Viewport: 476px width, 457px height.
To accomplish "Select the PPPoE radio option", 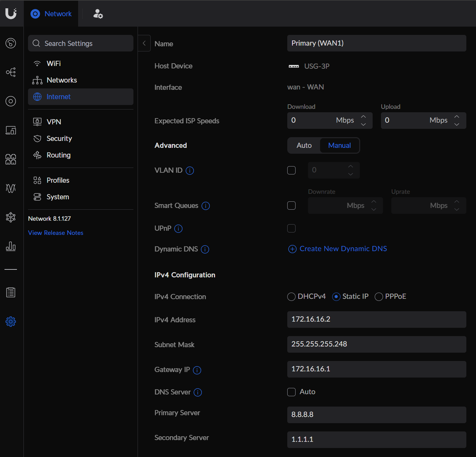I will tap(379, 297).
